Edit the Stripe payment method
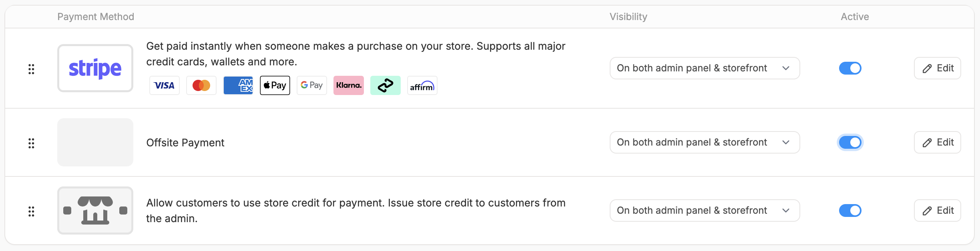This screenshot has width=980, height=251. click(x=938, y=68)
